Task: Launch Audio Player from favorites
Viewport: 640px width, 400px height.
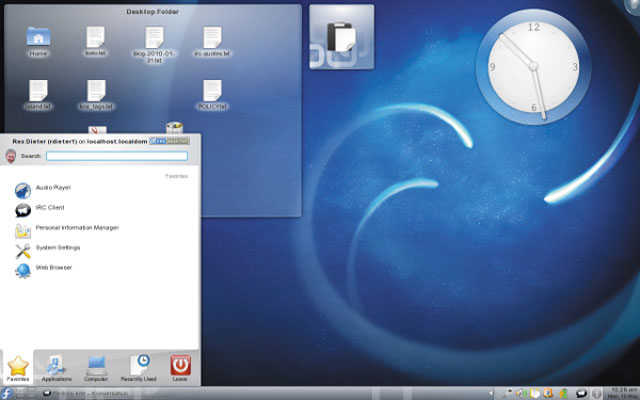Action: [43, 190]
